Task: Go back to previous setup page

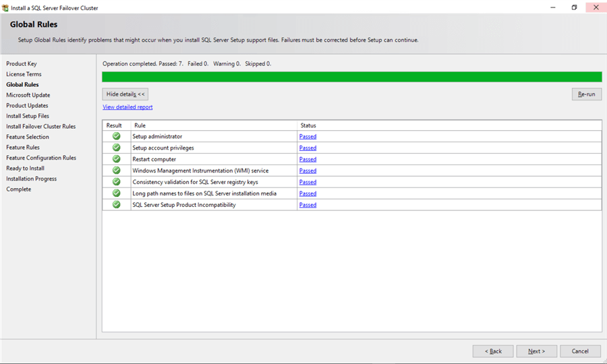Action: pyautogui.click(x=493, y=351)
